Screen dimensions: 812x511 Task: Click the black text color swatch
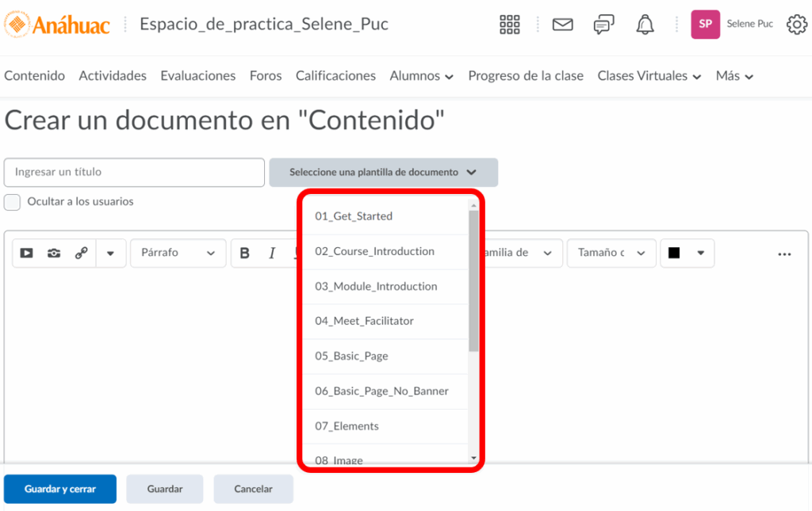(x=674, y=254)
